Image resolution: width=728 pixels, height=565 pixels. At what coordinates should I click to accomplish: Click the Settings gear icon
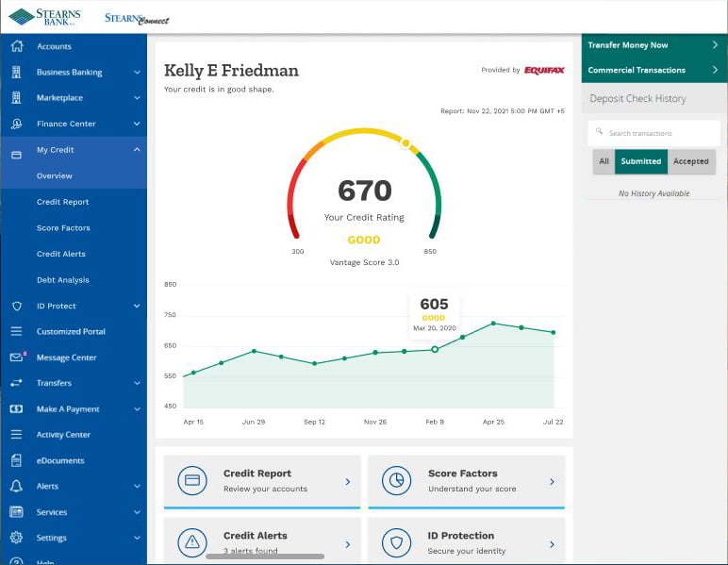tap(17, 538)
